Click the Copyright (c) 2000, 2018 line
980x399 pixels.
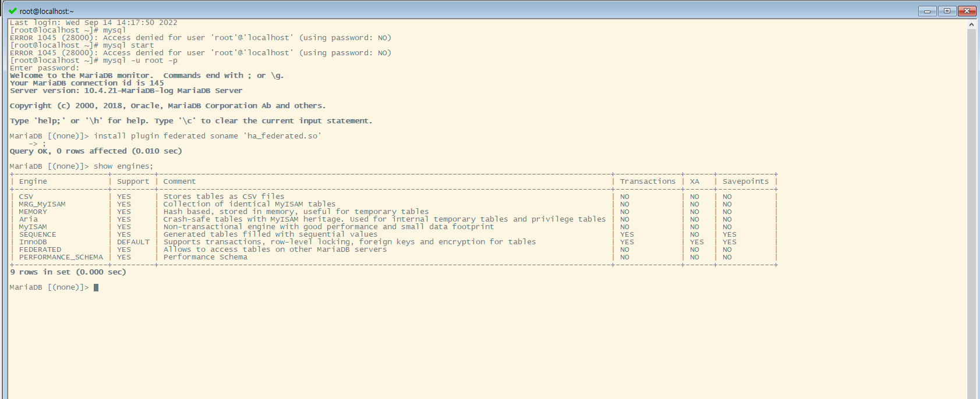pyautogui.click(x=168, y=106)
